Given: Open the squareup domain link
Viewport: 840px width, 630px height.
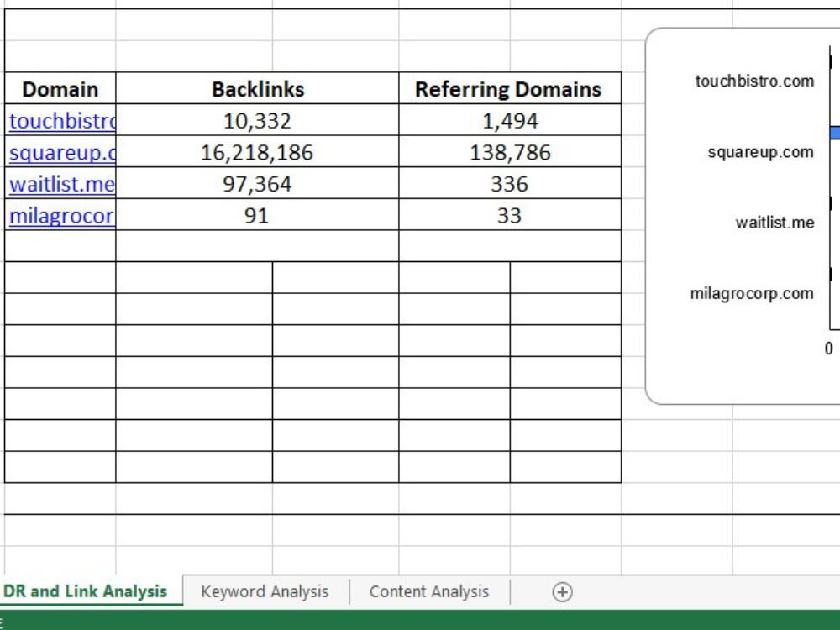Looking at the screenshot, I should coord(62,153).
